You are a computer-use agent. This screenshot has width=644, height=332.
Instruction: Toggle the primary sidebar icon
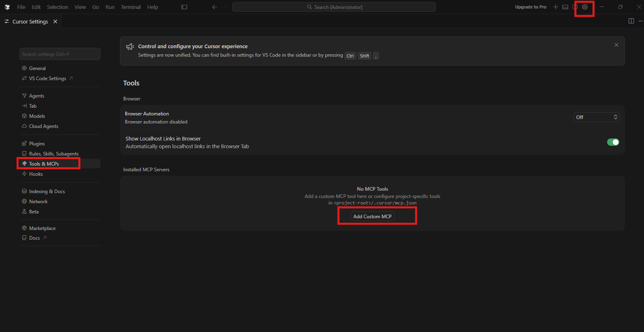coord(184,7)
